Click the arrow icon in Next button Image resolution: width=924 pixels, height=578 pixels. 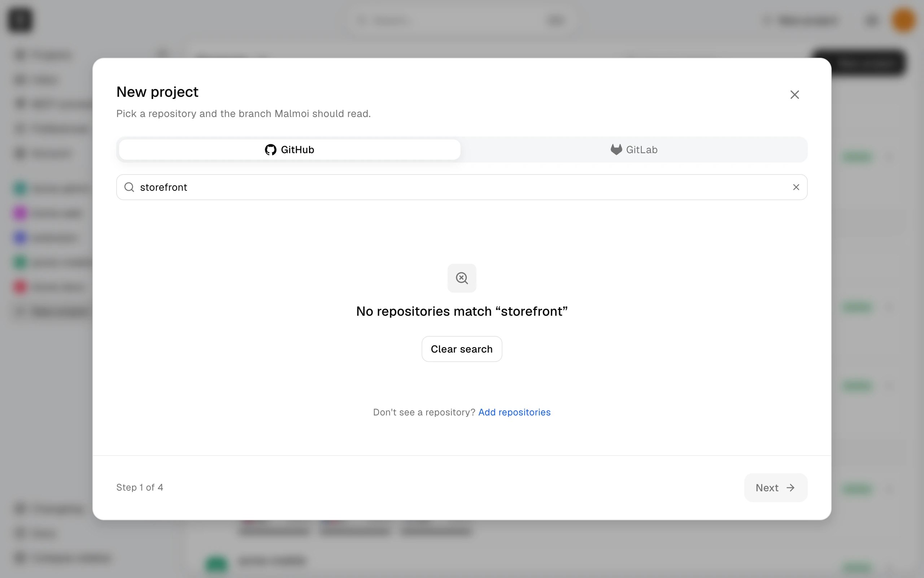pos(790,487)
